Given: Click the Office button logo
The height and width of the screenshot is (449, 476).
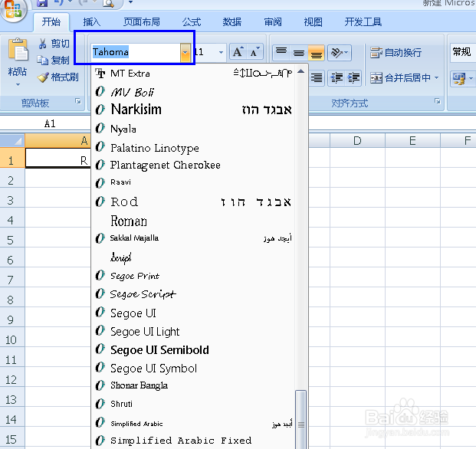Looking at the screenshot, I should (x=13, y=9).
